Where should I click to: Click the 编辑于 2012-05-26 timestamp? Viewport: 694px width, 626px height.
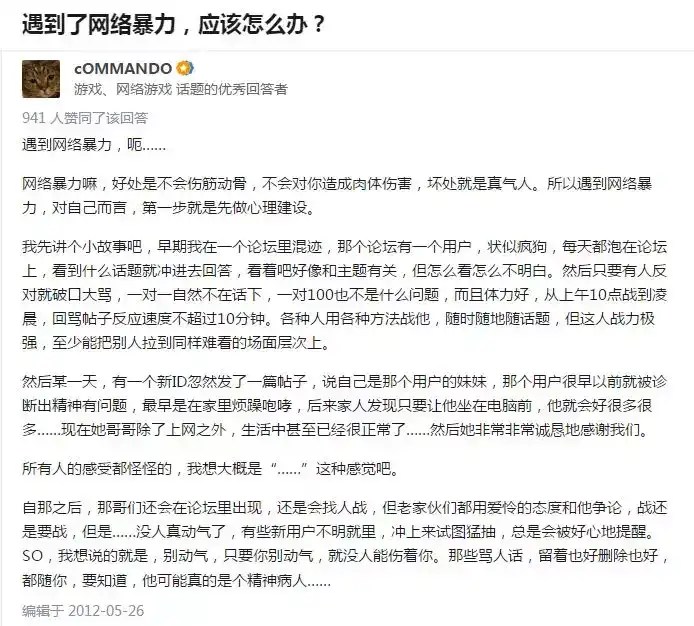pos(83,611)
